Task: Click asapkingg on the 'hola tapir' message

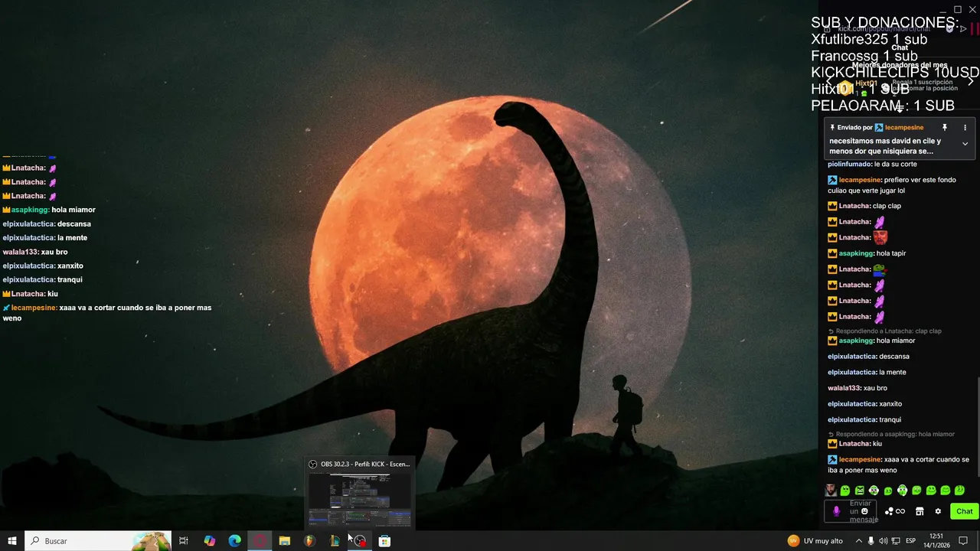Action: pos(856,253)
